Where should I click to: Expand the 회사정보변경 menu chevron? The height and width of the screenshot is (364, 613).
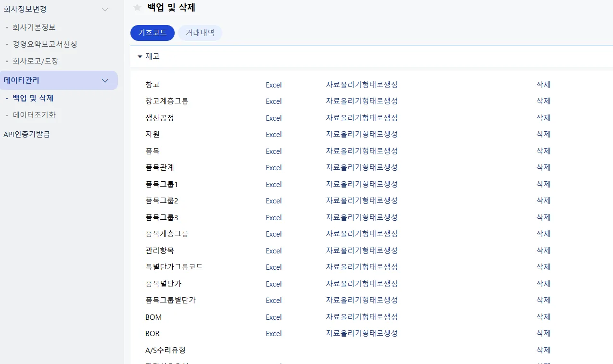105,9
